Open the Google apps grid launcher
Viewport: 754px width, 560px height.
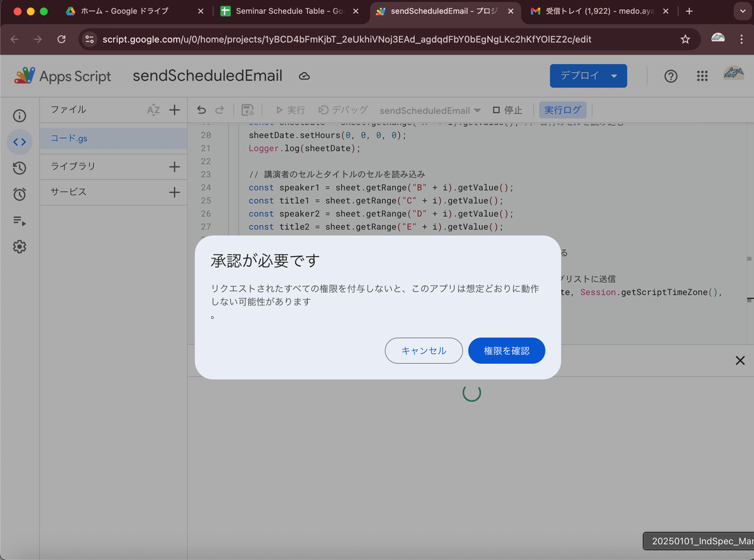702,76
